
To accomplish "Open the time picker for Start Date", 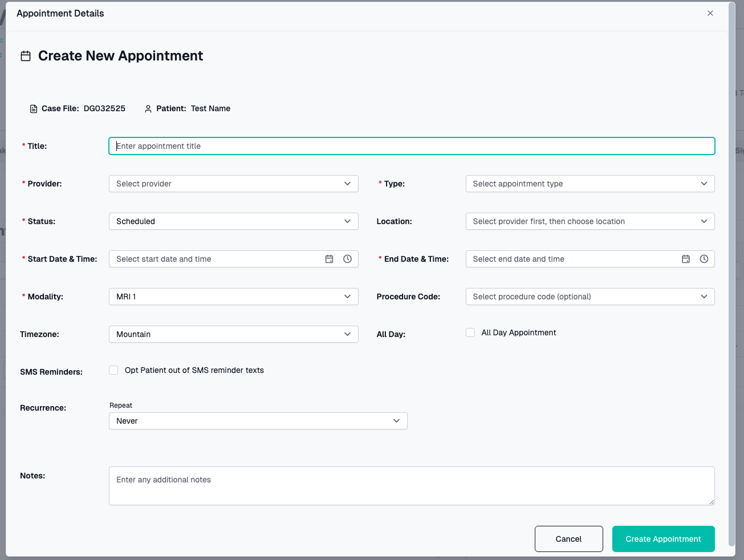I will [x=348, y=258].
